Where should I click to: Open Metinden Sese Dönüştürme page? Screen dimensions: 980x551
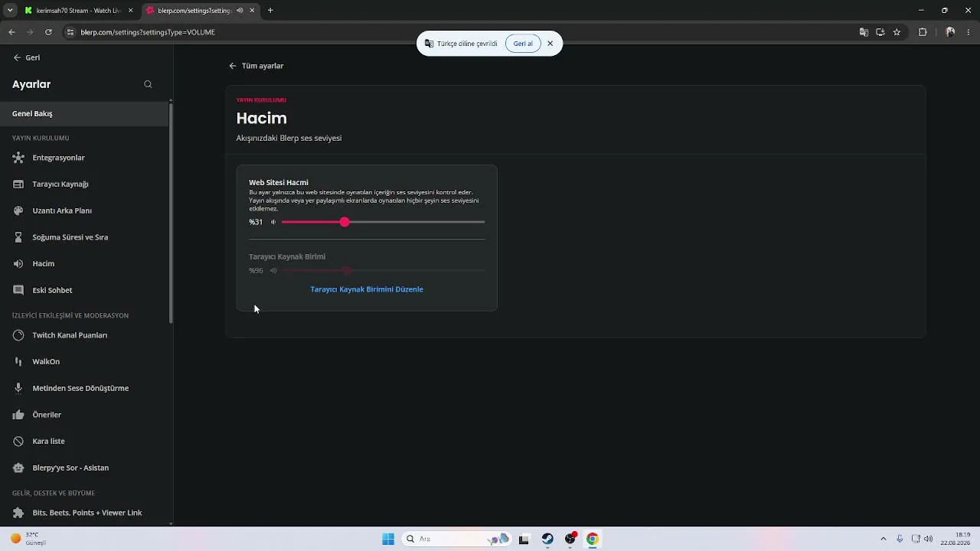click(84, 388)
